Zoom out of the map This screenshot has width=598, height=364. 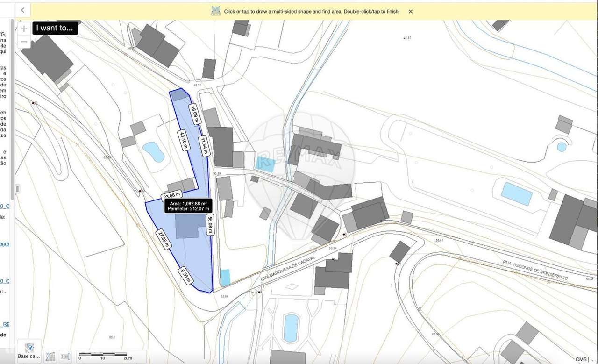tap(24, 41)
